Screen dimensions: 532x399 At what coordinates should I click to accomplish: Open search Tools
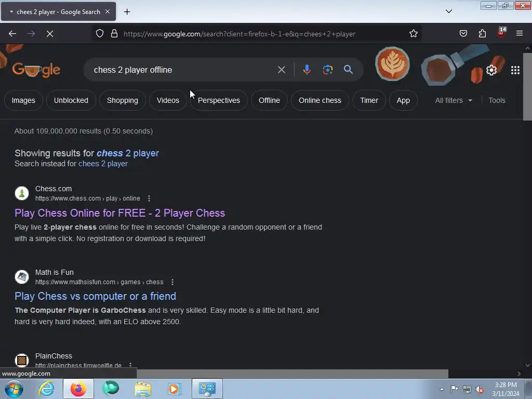tap(497, 100)
